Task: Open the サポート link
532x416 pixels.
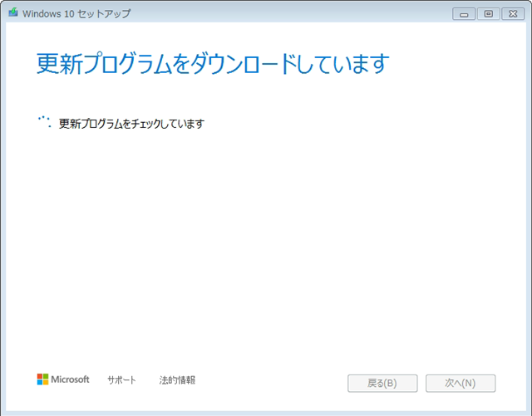Action: coord(121,380)
